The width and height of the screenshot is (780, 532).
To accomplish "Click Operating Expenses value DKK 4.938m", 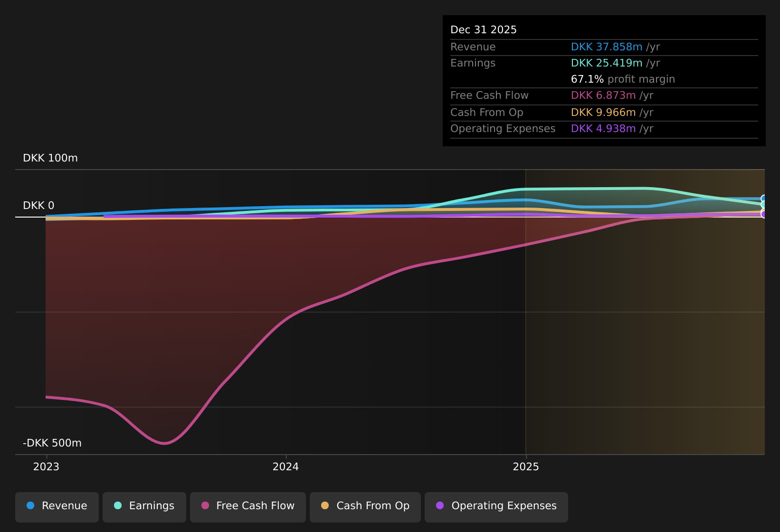I will coord(603,129).
